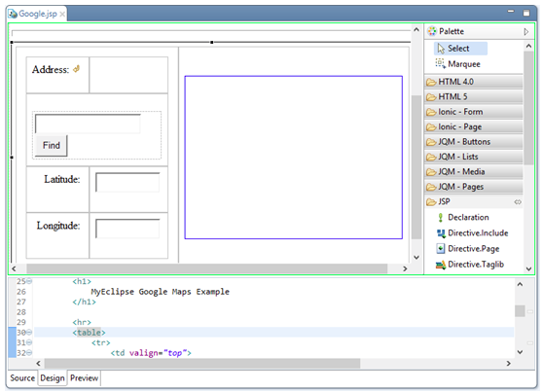Click source pane scroll up arrow
The height and width of the screenshot is (392, 542).
click(520, 284)
